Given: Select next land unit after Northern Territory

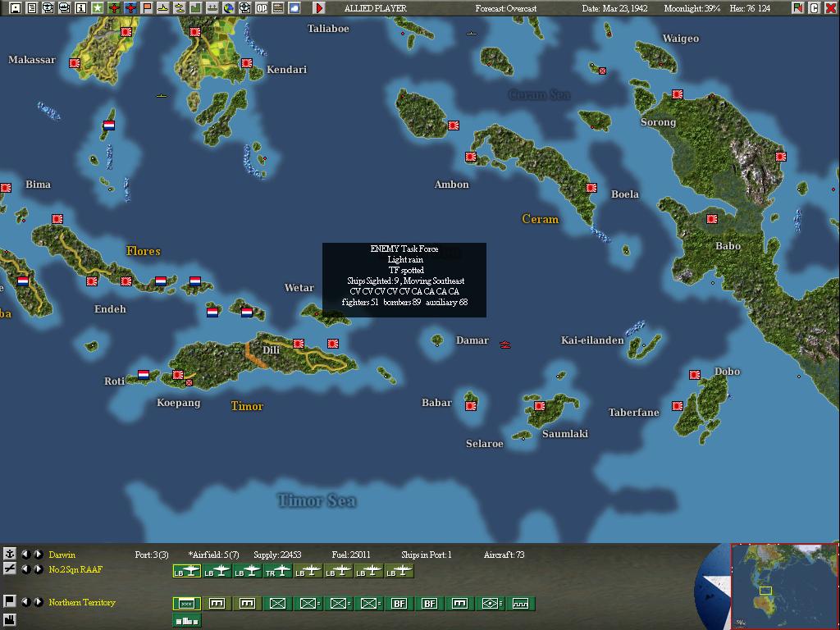Looking at the screenshot, I should [38, 601].
